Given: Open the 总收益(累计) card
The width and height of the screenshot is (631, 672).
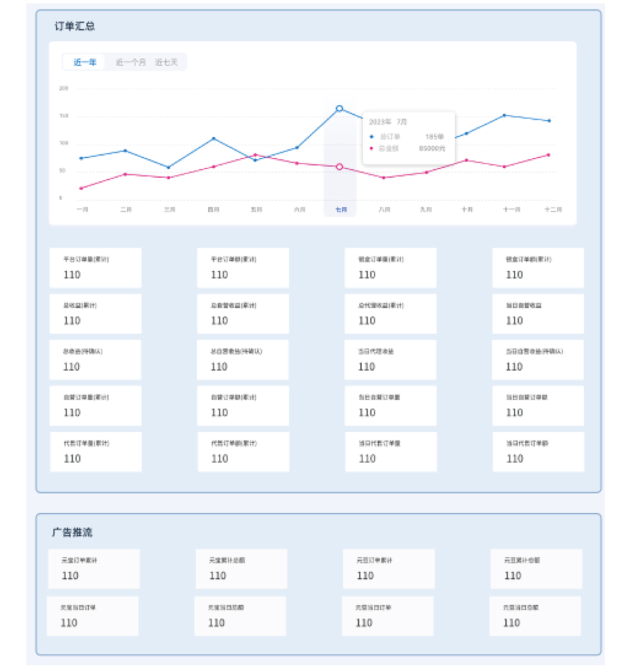Looking at the screenshot, I should coord(95,314).
